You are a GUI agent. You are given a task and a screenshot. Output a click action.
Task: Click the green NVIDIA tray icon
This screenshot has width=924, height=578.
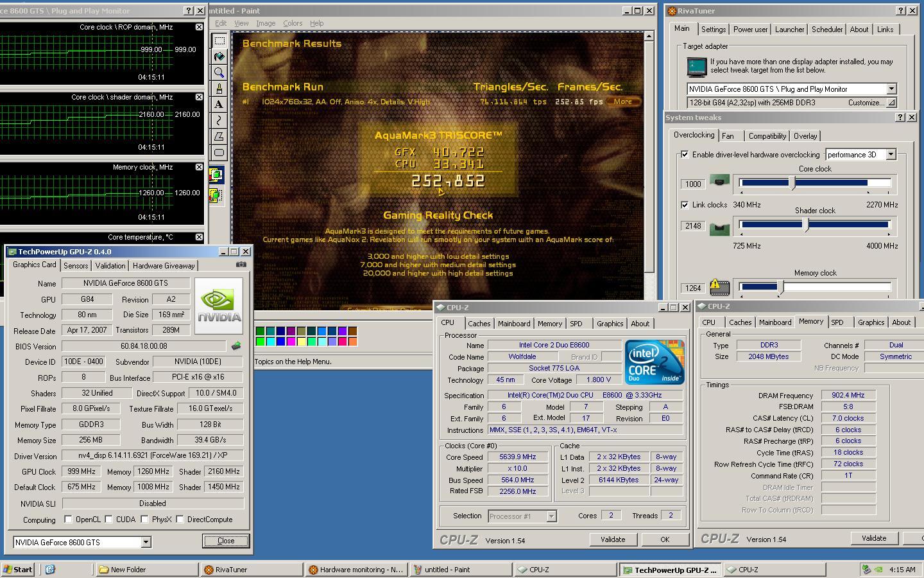pyautogui.click(x=878, y=569)
